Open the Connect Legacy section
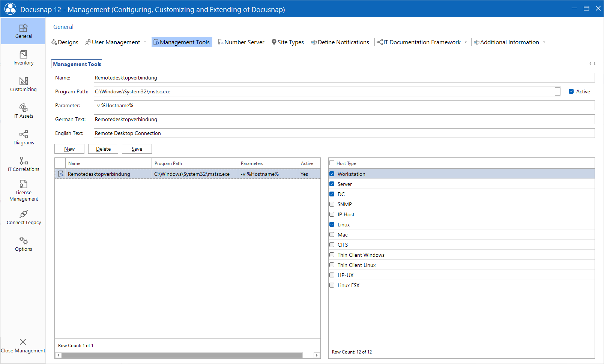The width and height of the screenshot is (604, 364). click(23, 217)
